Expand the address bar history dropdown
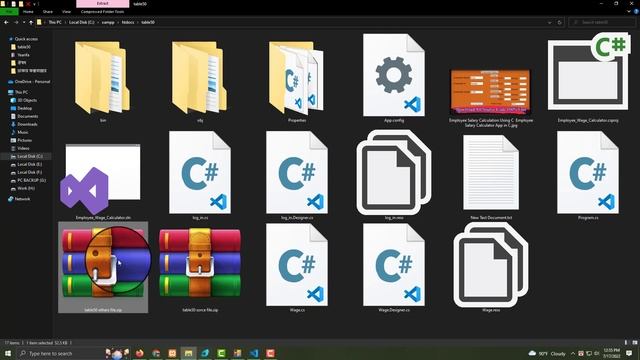This screenshot has height=360, width=640. [x=549, y=22]
